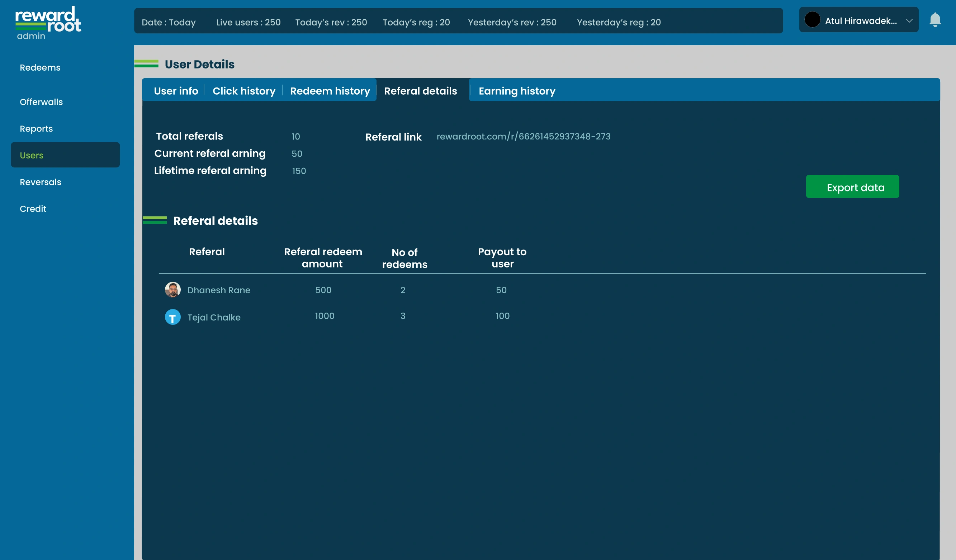Click Atul Hirawadek's profile picture

coord(813,19)
